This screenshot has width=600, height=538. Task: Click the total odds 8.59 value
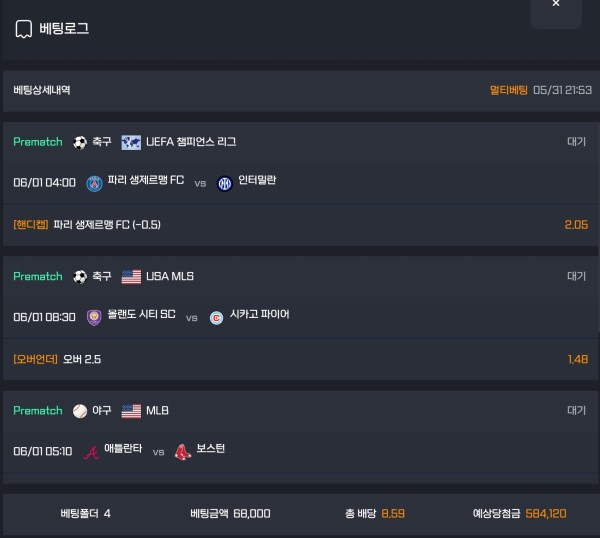[393, 514]
